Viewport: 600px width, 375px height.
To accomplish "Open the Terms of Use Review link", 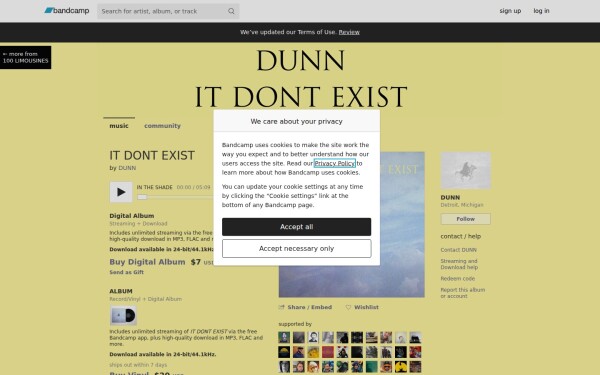I will point(349,32).
